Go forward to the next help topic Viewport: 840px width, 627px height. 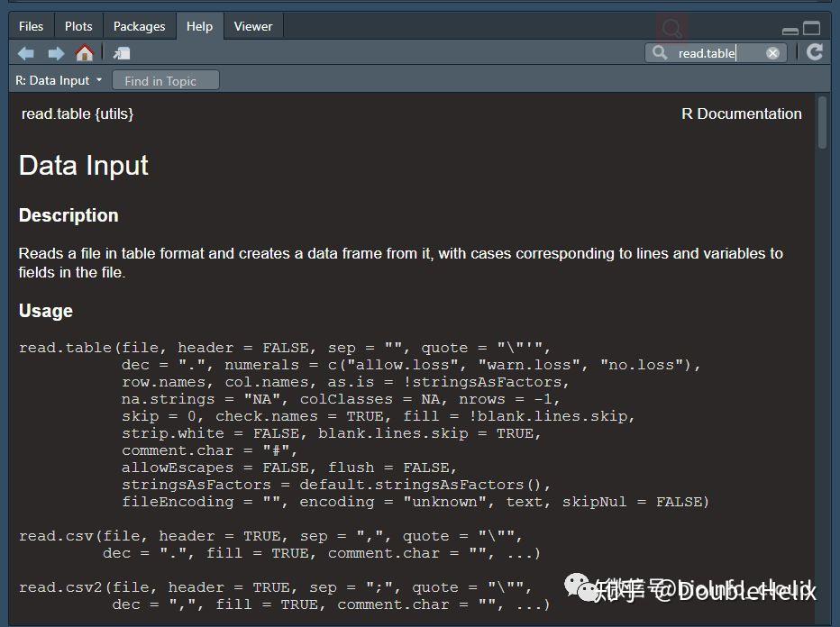coord(56,53)
